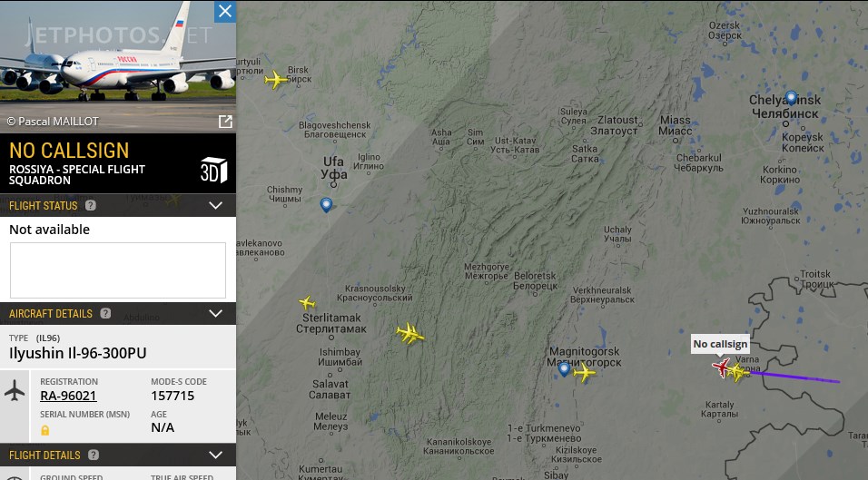Image resolution: width=868 pixels, height=480 pixels.
Task: Open registration RA-96021 link
Action: point(68,396)
